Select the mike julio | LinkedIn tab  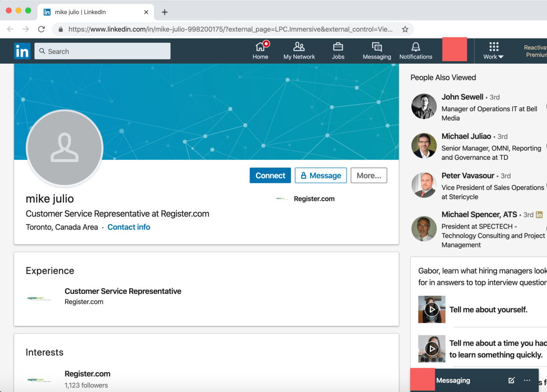click(96, 12)
